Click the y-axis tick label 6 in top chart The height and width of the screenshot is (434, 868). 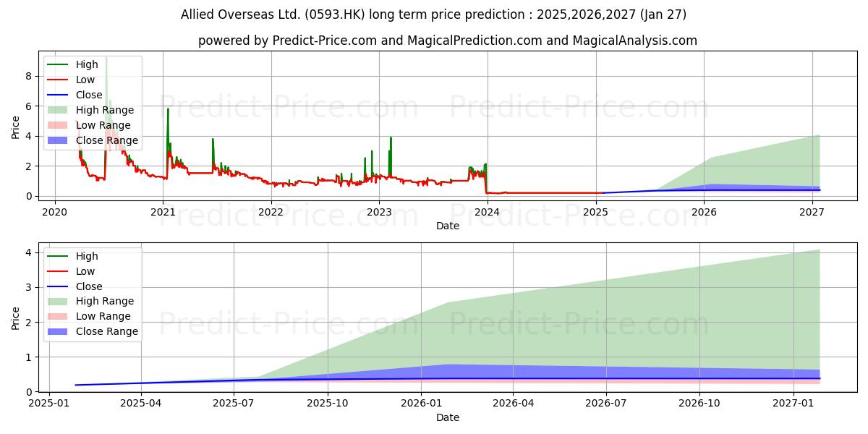[30, 106]
